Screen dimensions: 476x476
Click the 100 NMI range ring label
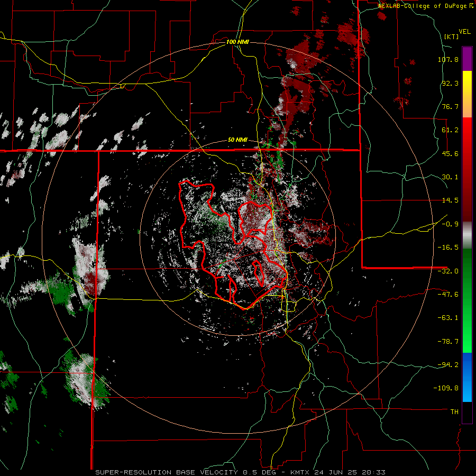(237, 42)
